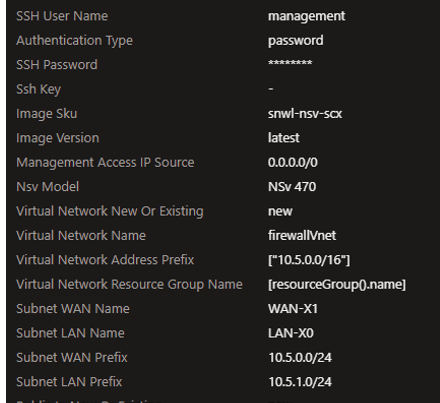440x403 pixels.
Task: Select the 'password' authentication value
Action: pos(296,41)
